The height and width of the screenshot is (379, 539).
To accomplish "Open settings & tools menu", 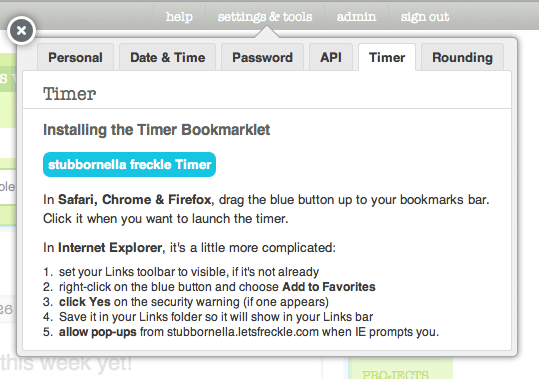I will click(265, 16).
